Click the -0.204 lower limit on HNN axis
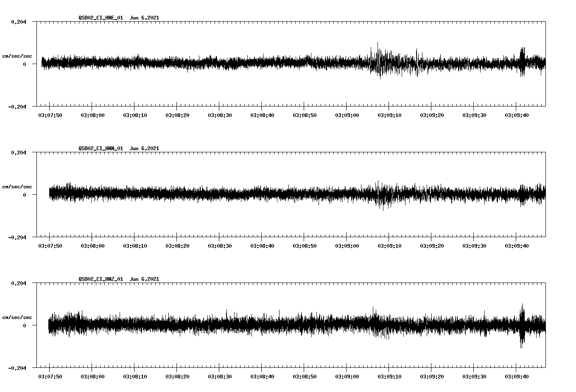 click(x=17, y=237)
